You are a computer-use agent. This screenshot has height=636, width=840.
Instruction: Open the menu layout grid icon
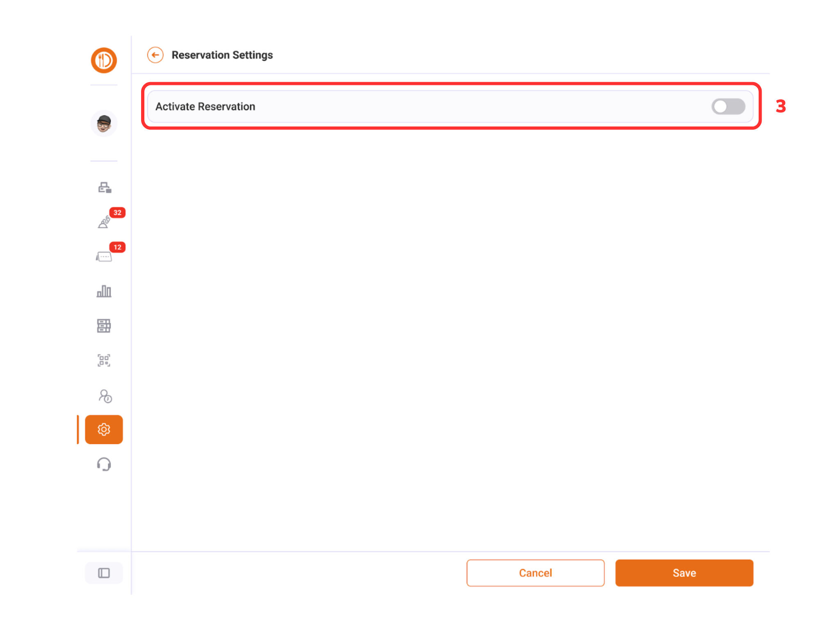(x=104, y=326)
